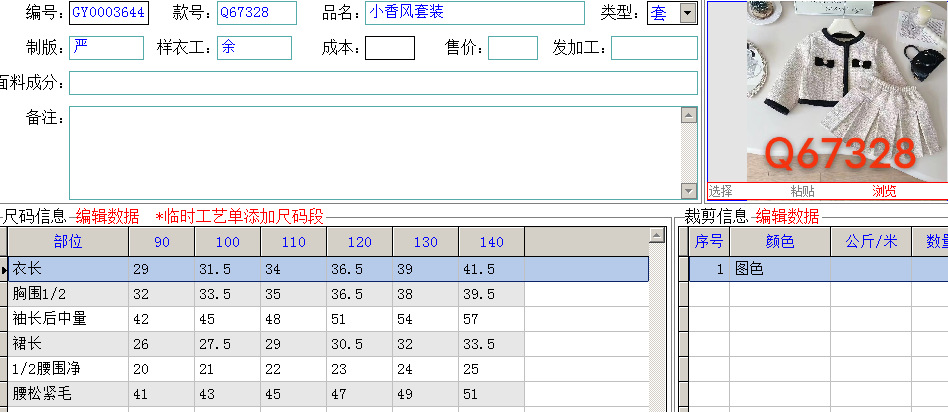Click 浏览 under the image
This screenshot has width=948, height=412.
(884, 191)
